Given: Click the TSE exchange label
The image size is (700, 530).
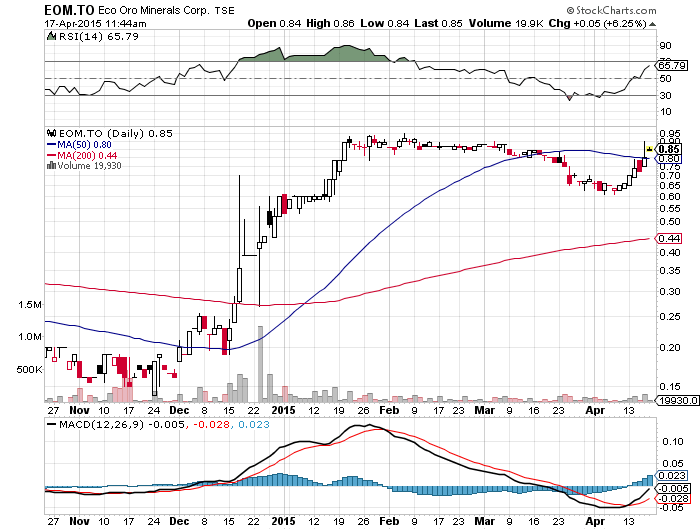Looking at the screenshot, I should coord(224,10).
